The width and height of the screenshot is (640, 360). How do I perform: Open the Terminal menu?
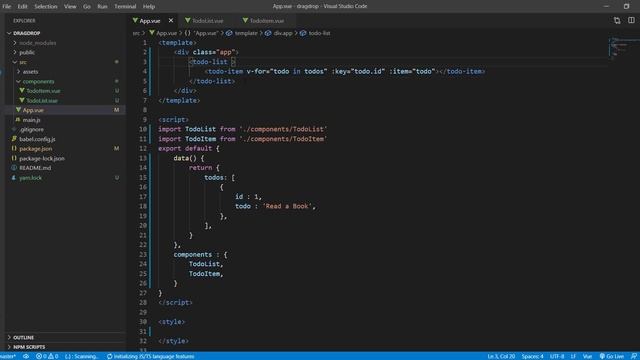pos(125,6)
